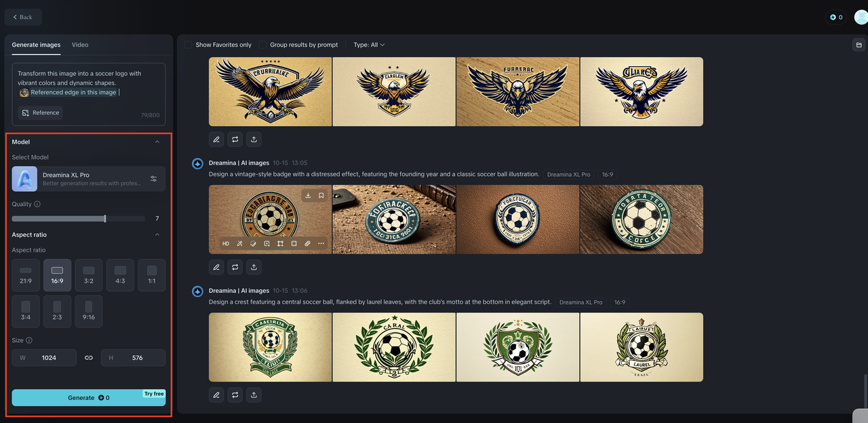Screen dimensions: 868x423
Task: Switch to the Generate images tab
Action: click(36, 45)
